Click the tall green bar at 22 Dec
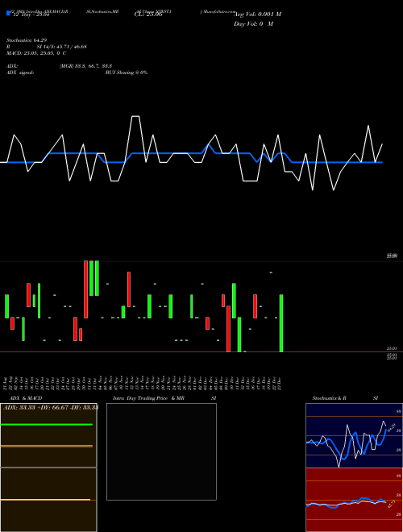 point(281,323)
